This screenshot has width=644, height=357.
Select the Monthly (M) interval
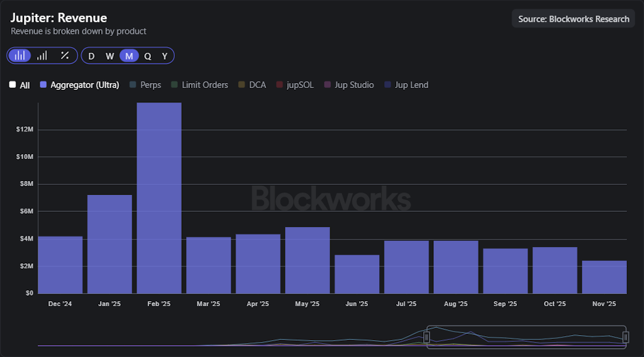coord(129,56)
